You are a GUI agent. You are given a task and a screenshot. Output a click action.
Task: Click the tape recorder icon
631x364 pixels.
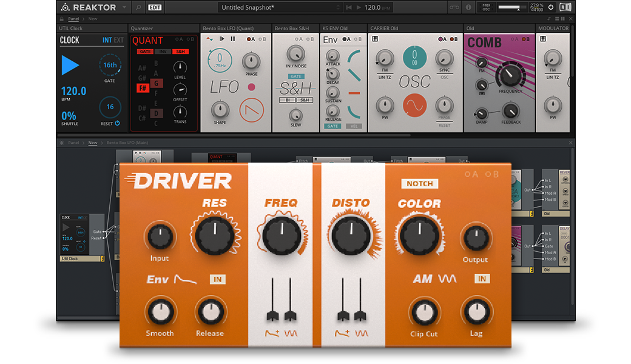click(x=454, y=7)
